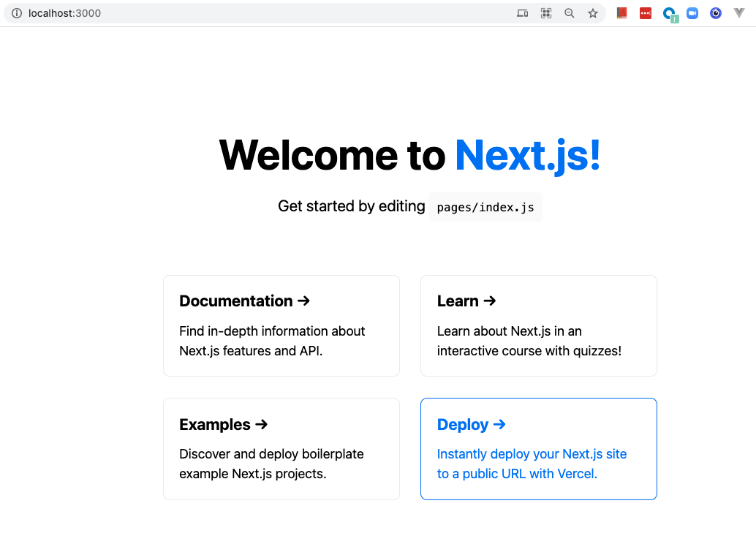Click the pages/index.js code snippet

click(485, 207)
